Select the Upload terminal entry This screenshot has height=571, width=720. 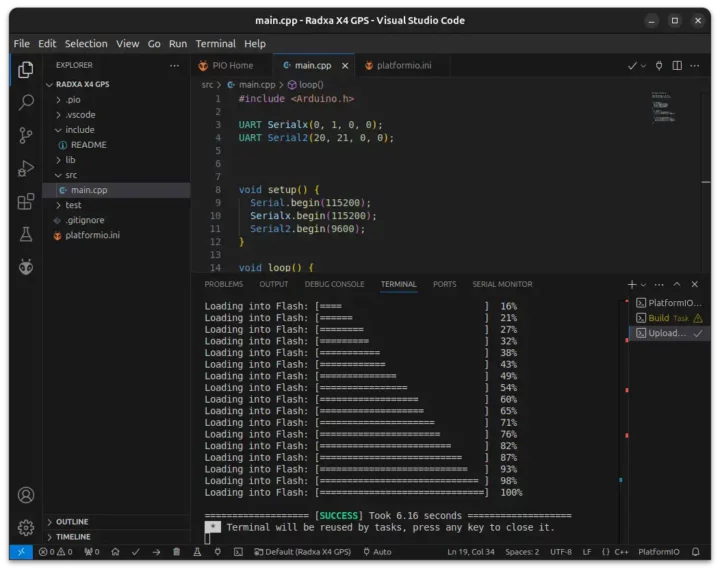669,333
